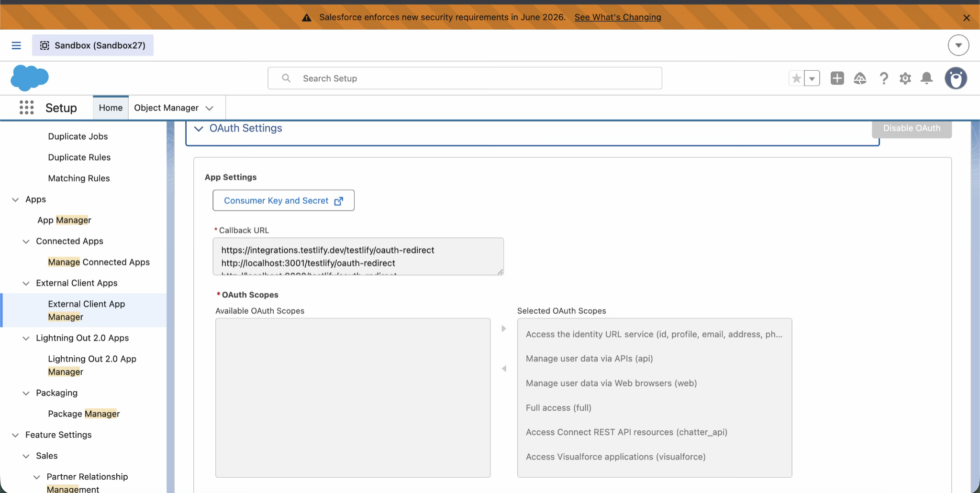
Task: Select 'Access Visualforce applications' scope
Action: 654,457
